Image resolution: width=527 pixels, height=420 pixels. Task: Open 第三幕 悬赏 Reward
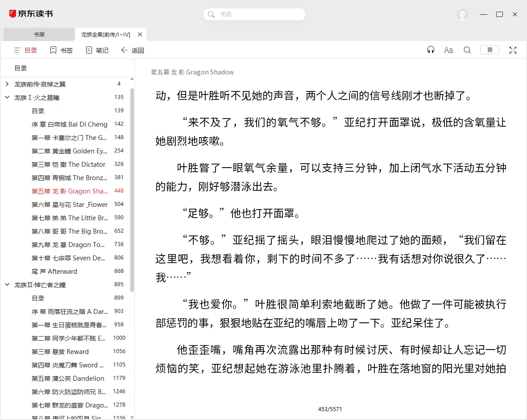tap(60, 351)
